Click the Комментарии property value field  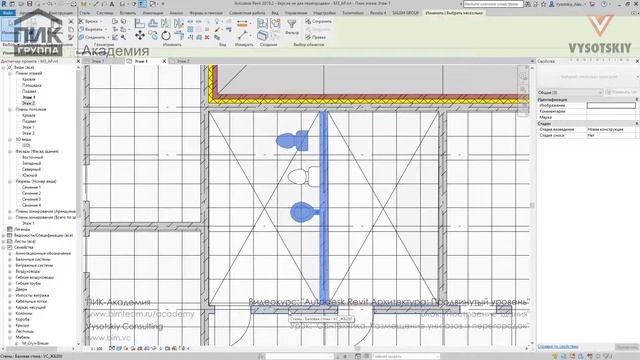pyautogui.click(x=611, y=111)
